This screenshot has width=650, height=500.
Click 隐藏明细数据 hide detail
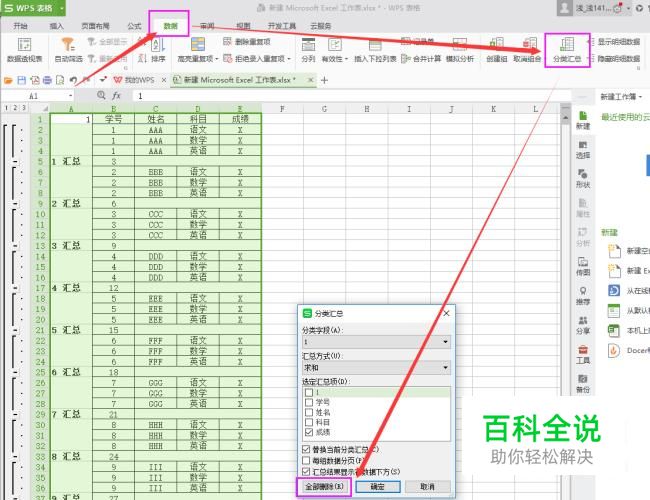[x=615, y=58]
